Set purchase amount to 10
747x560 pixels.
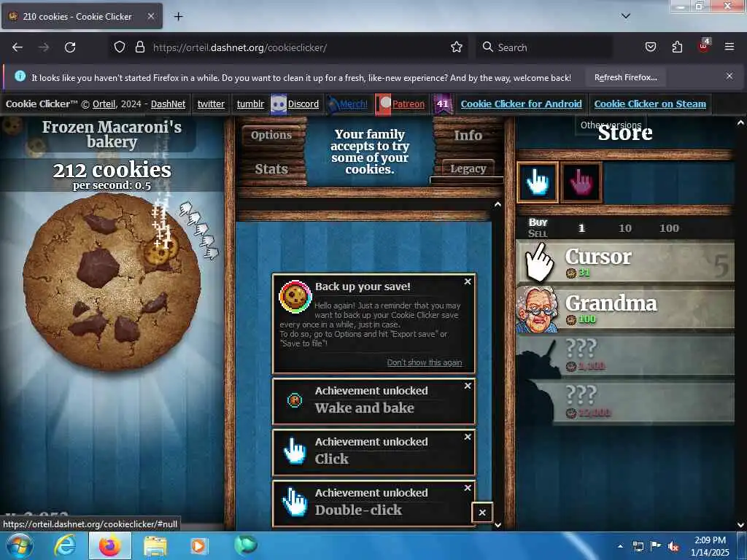tap(624, 228)
